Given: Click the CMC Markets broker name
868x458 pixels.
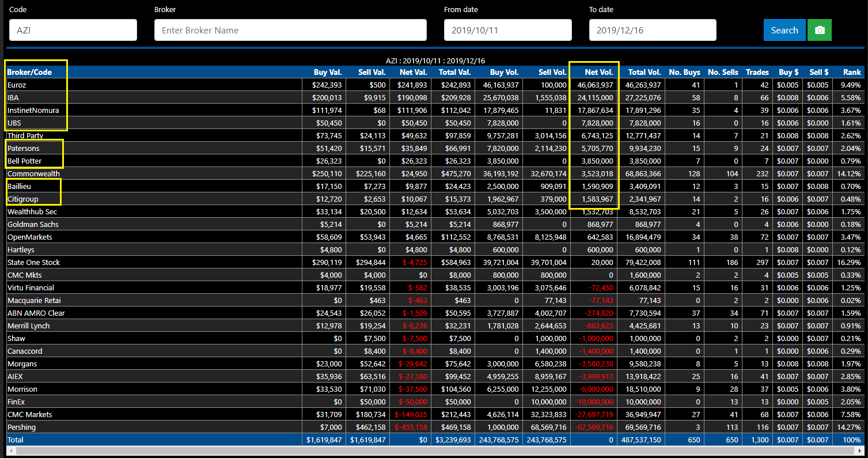Looking at the screenshot, I should click(x=29, y=414).
